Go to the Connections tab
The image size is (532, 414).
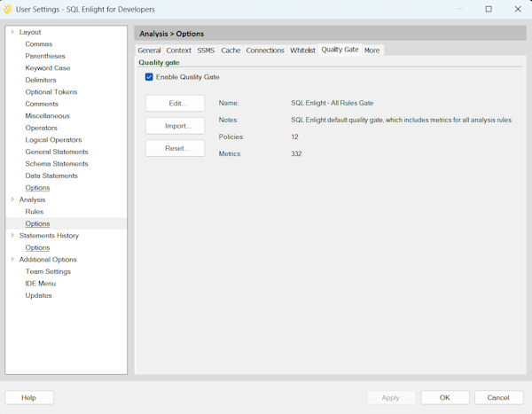[x=265, y=51]
